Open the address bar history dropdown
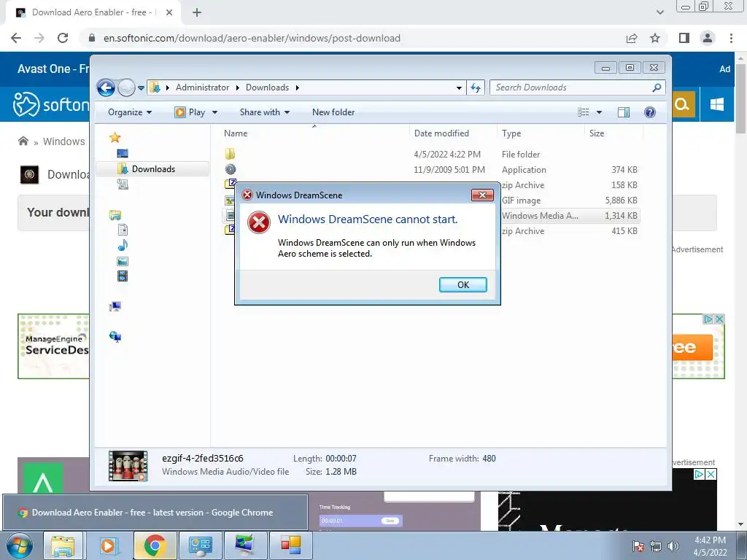The height and width of the screenshot is (560, 747). pos(459,87)
